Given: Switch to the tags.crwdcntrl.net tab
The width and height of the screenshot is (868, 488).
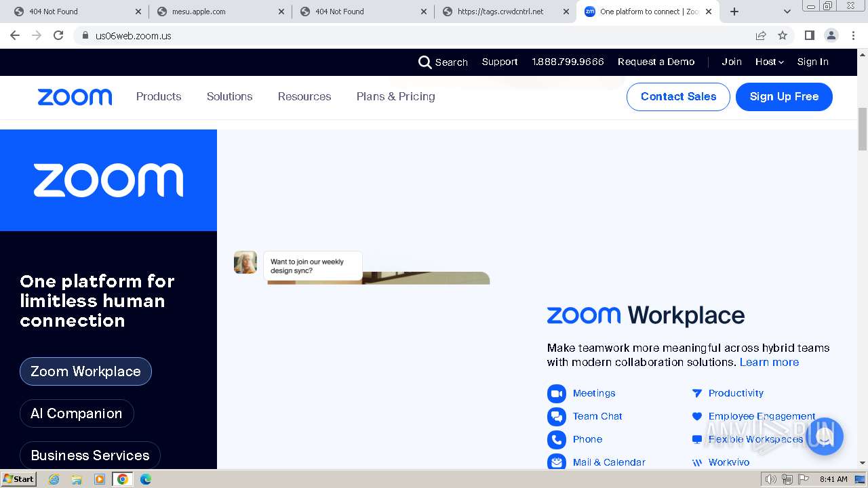Looking at the screenshot, I should click(505, 12).
